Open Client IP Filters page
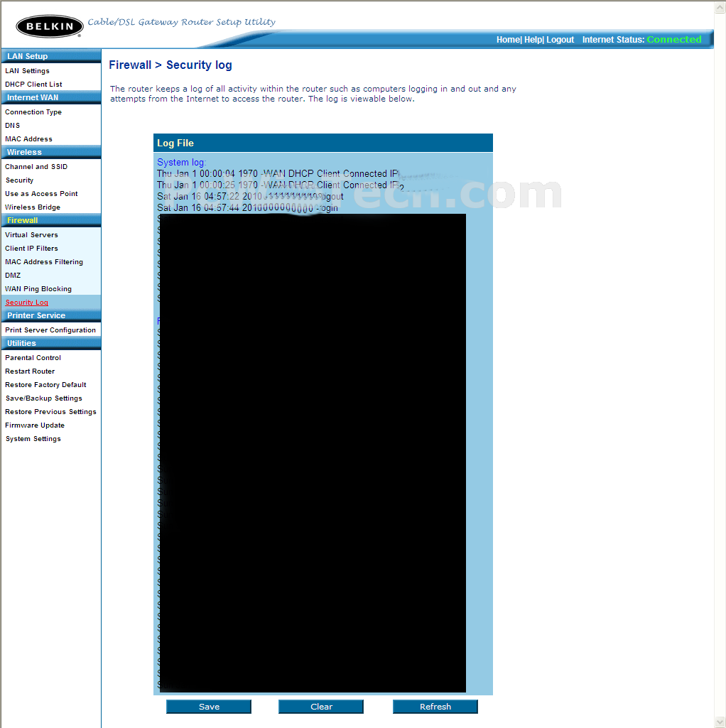Image resolution: width=726 pixels, height=728 pixels. pos(31,249)
